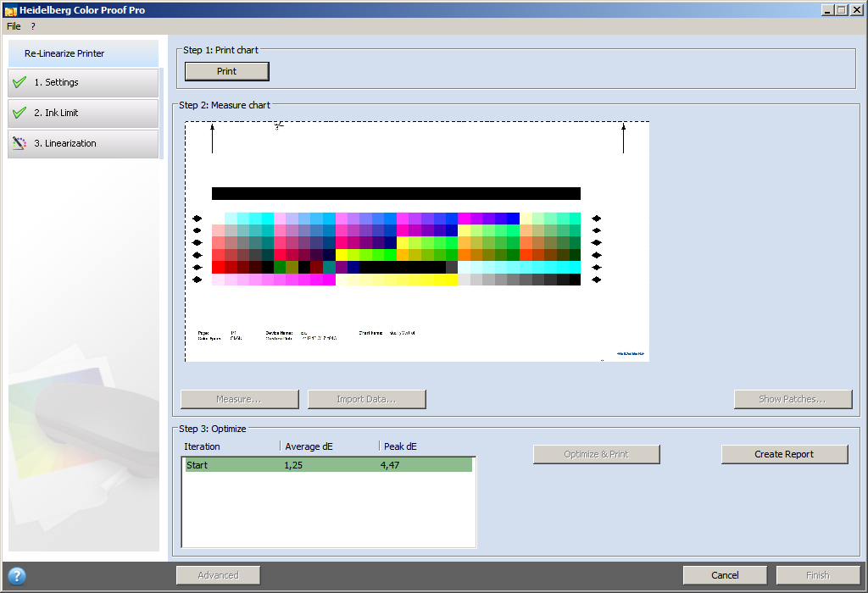Open the Advanced options
868x593 pixels.
click(218, 575)
